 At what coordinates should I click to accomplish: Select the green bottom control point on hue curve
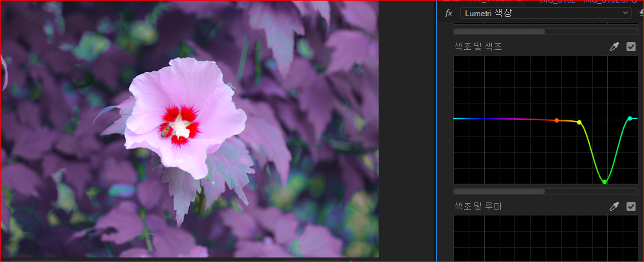point(605,182)
